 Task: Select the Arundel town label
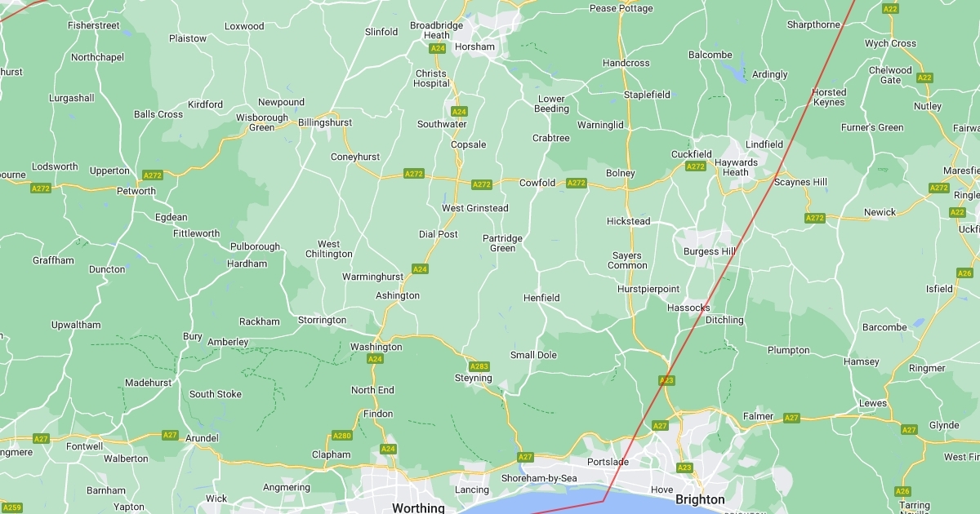point(203,438)
